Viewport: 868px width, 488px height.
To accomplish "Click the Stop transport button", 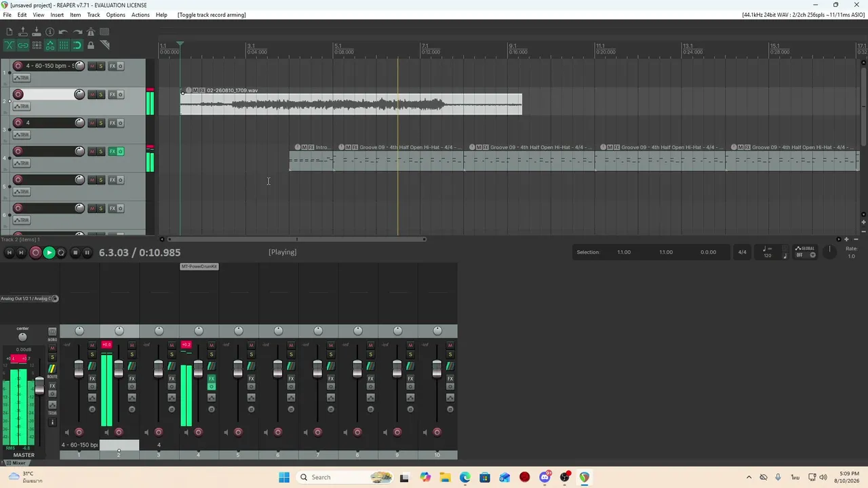I will 75,252.
